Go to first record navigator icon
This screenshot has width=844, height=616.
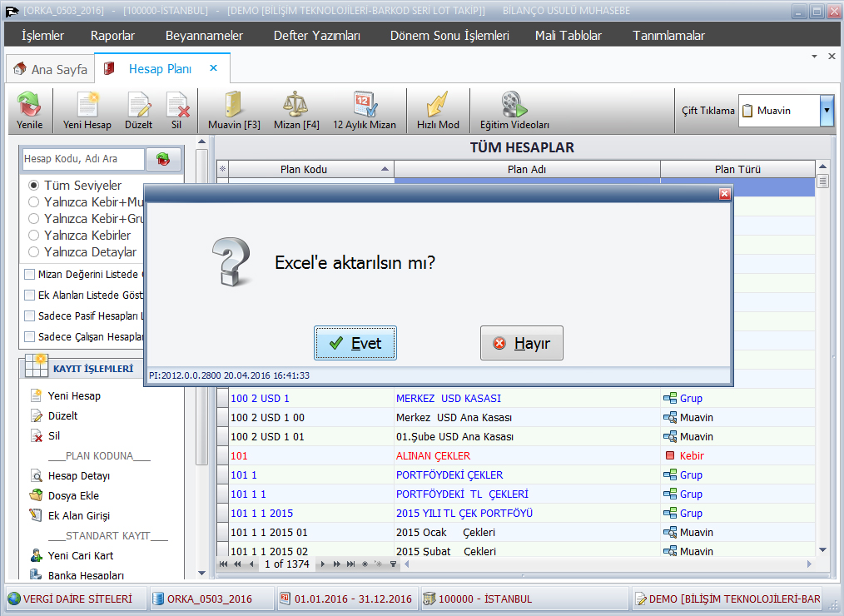(x=223, y=564)
